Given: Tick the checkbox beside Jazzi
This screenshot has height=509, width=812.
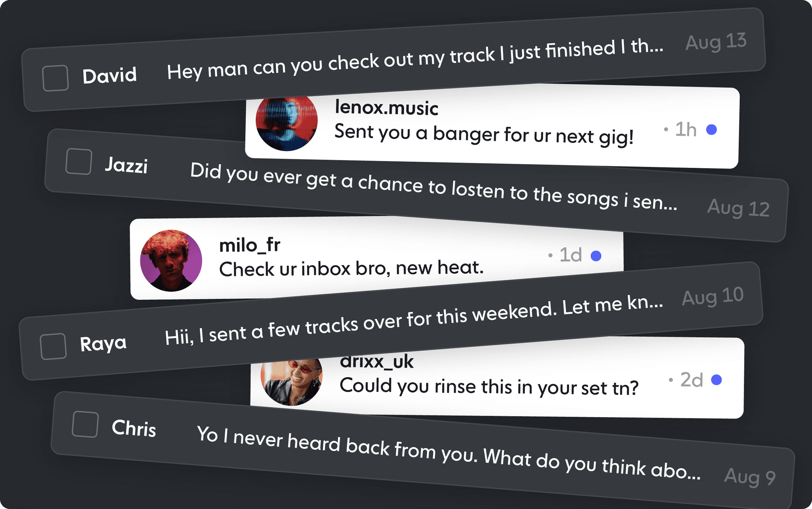Looking at the screenshot, I should pyautogui.click(x=79, y=162).
